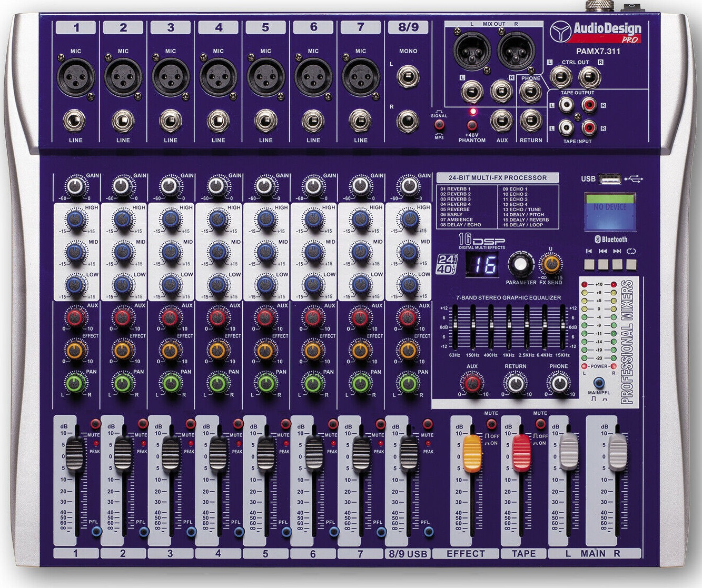
Task: Click the MAIN L fader
Action: click(x=569, y=452)
